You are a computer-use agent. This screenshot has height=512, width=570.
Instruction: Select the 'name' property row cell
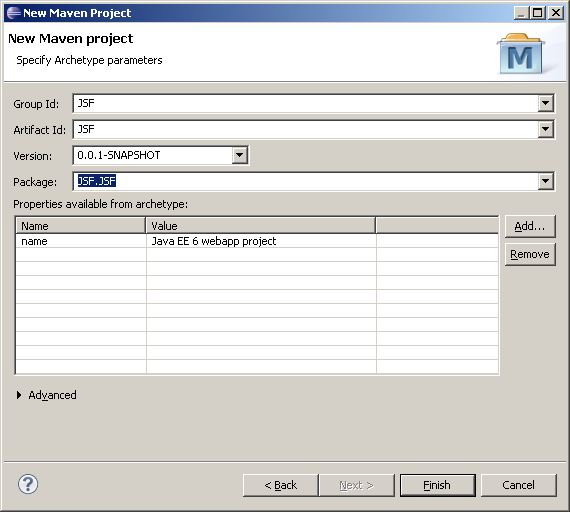81,241
